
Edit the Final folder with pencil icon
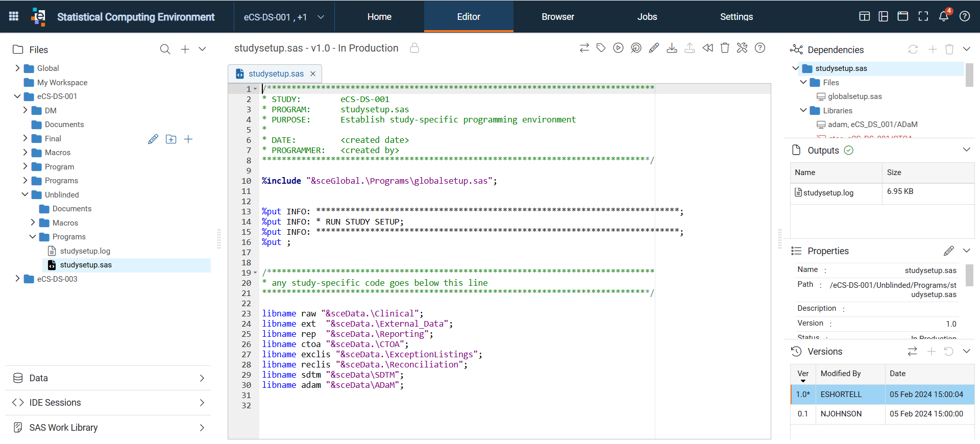153,139
